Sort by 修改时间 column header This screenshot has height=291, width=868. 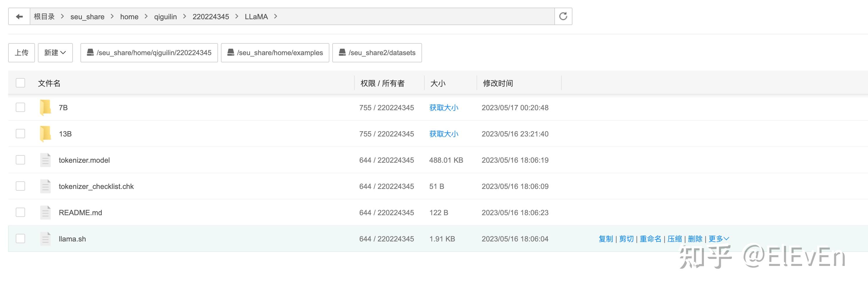[x=498, y=83]
